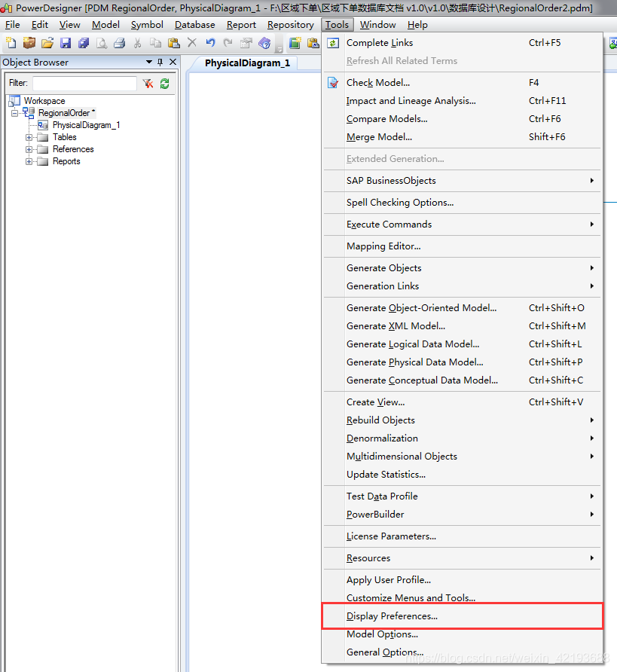Image resolution: width=617 pixels, height=672 pixels.
Task: Select Impact and Lineage Analysis
Action: point(463,101)
